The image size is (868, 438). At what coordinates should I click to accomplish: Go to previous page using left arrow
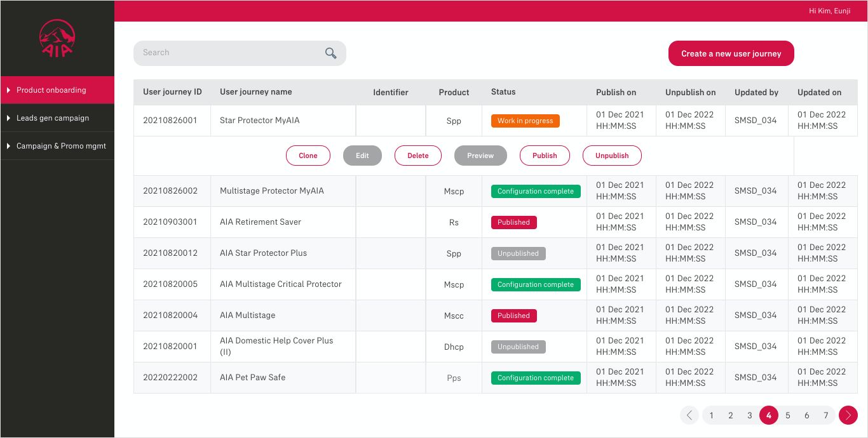pyautogui.click(x=689, y=415)
